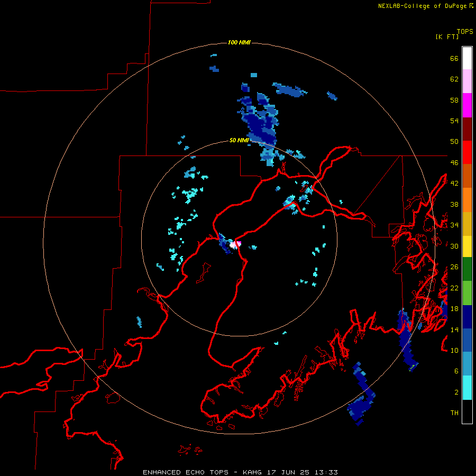Click the 26 value on the legend

coord(454,267)
